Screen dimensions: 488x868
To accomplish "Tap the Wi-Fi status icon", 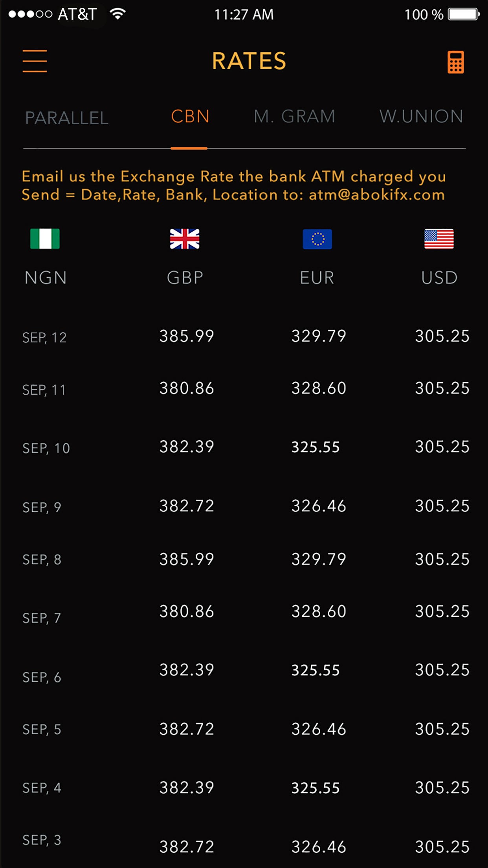I will pos(117,14).
